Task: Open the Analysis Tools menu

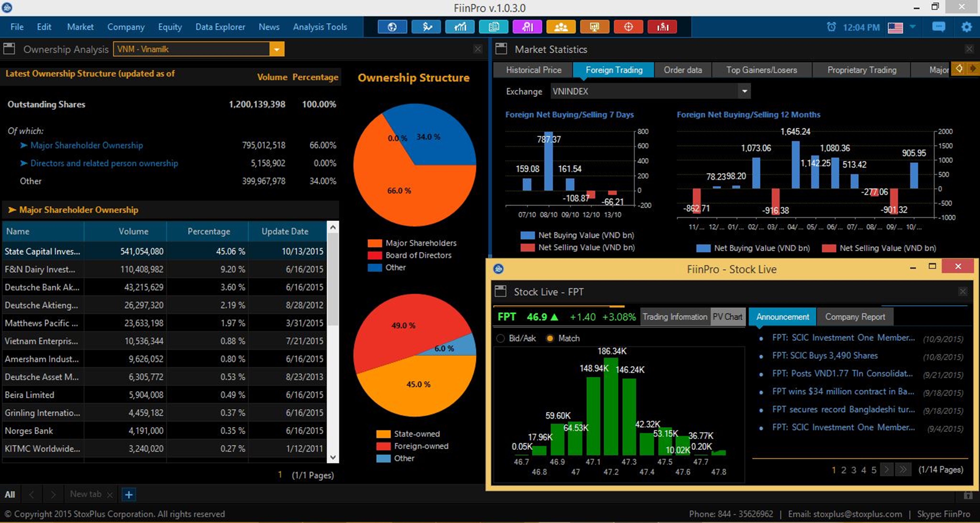Action: 320,27
